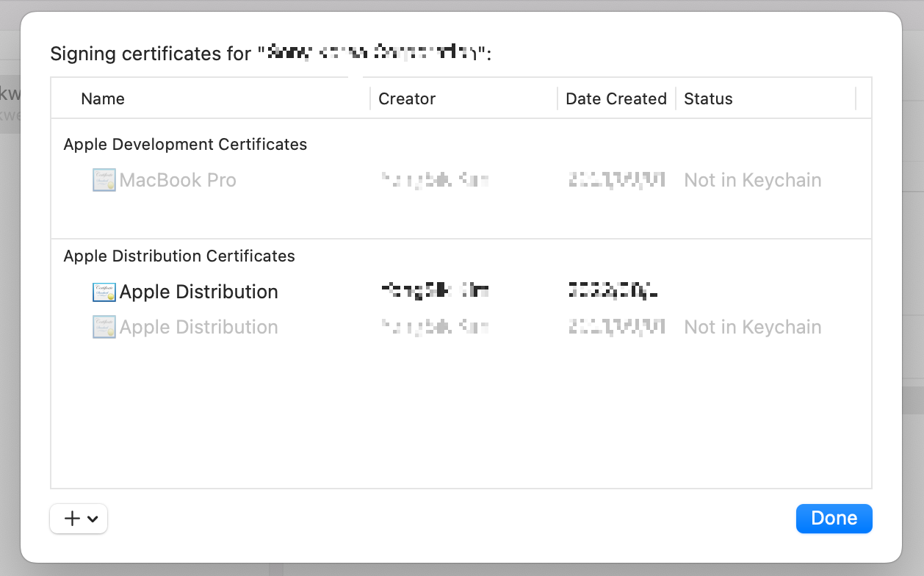Select the MacBook Pro certificate name
The width and height of the screenshot is (924, 576).
tap(178, 180)
